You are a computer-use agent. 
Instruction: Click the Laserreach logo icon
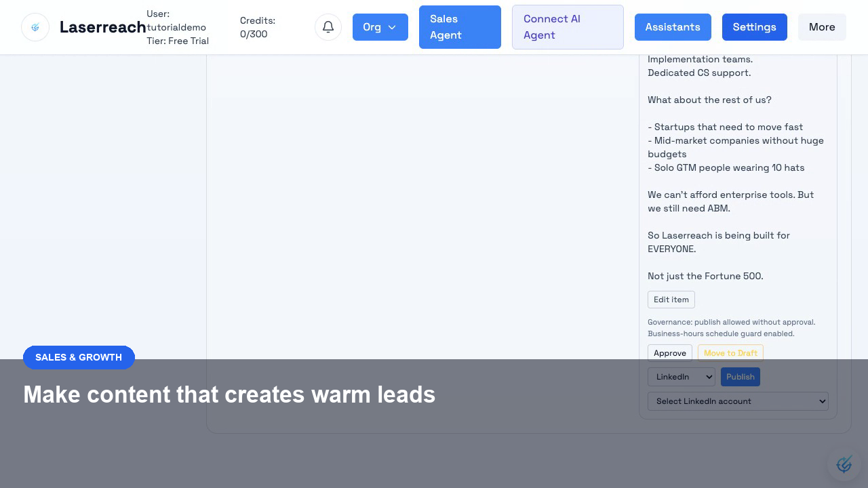35,27
